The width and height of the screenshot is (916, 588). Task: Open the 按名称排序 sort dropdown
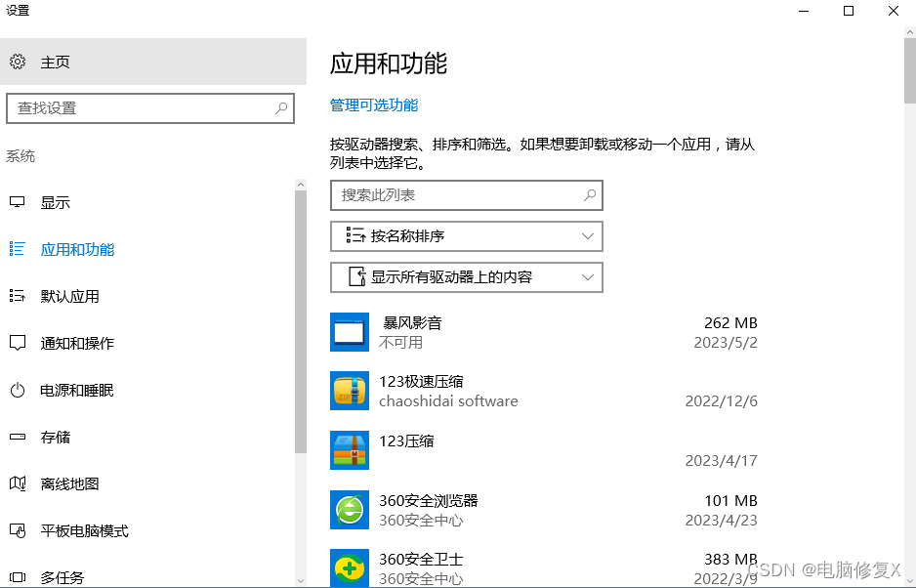point(466,236)
